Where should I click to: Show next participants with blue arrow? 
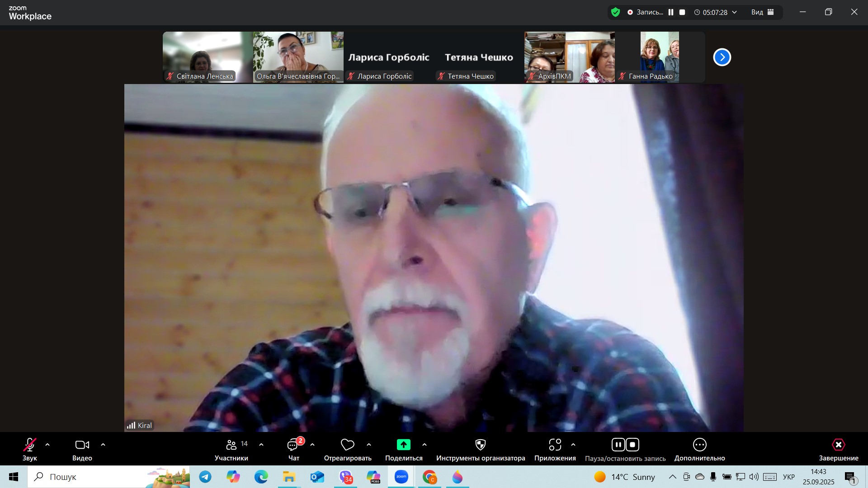click(722, 57)
